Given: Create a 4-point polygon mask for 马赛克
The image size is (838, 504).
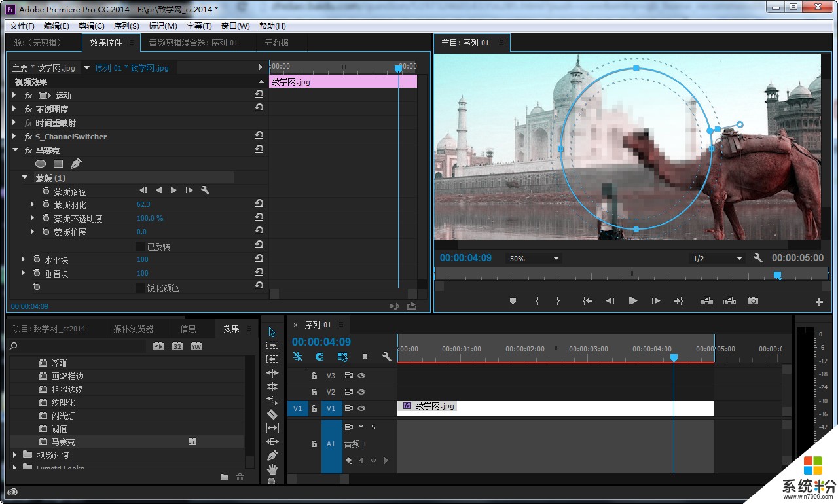Looking at the screenshot, I should [x=58, y=164].
